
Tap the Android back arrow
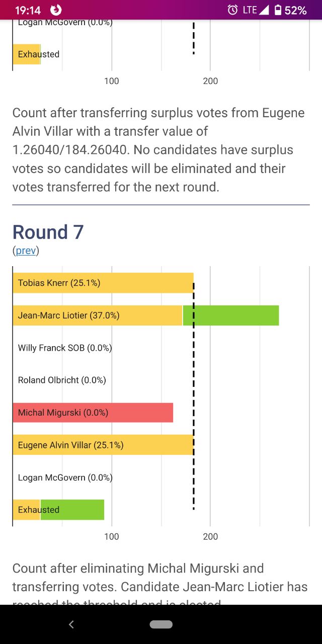coord(71,624)
